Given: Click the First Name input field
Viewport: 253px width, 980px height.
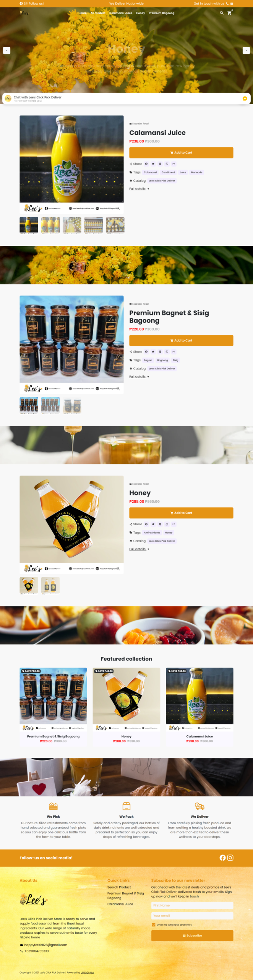Looking at the screenshot, I should pyautogui.click(x=192, y=905).
